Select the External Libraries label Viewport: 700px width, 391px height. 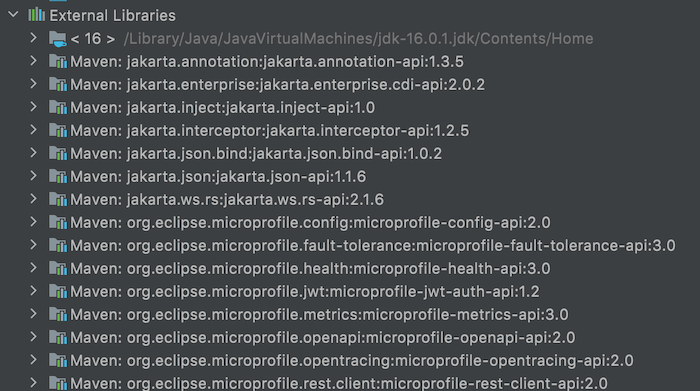(x=112, y=16)
